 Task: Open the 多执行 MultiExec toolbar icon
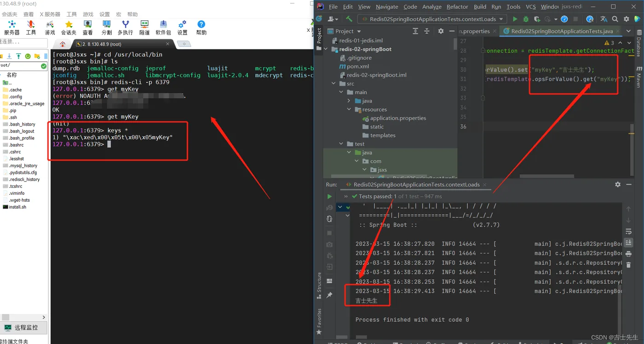[x=125, y=28]
